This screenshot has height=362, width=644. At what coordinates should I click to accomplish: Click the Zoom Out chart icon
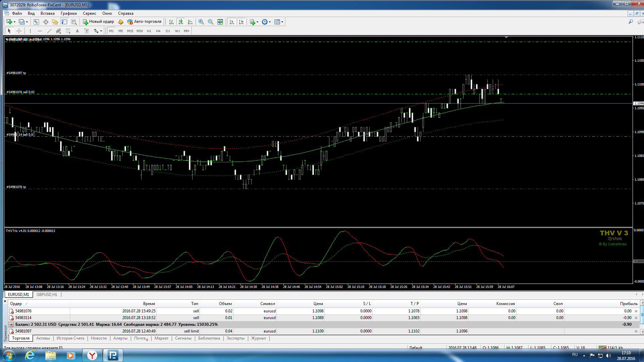pyautogui.click(x=211, y=22)
